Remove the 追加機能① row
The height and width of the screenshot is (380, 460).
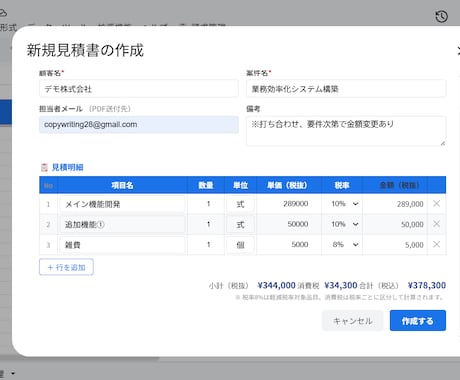[436, 224]
